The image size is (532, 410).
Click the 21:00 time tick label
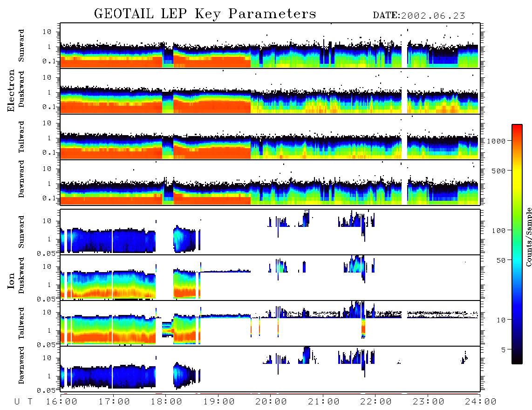(324, 402)
